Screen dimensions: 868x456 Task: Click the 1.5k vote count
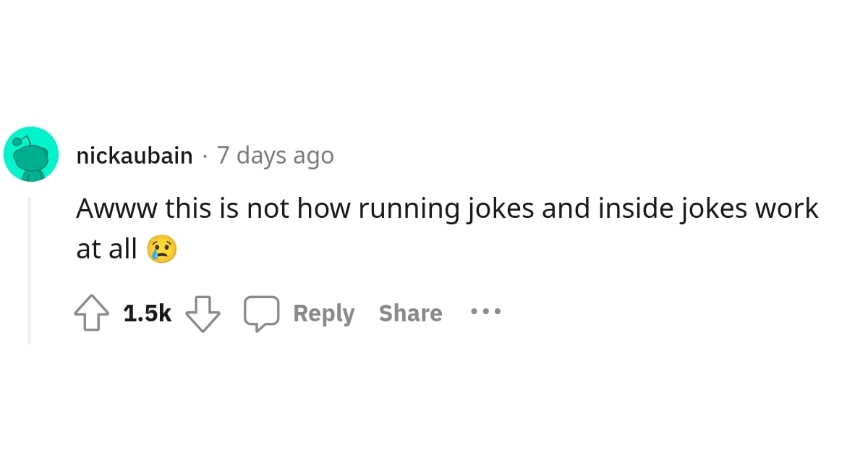[x=147, y=313]
